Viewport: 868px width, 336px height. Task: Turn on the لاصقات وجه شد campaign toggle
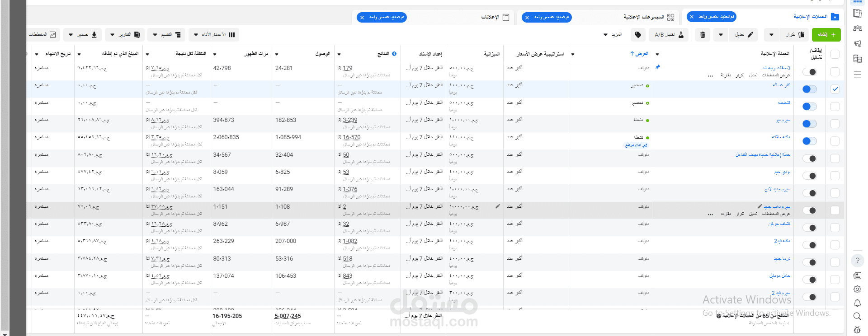(810, 72)
